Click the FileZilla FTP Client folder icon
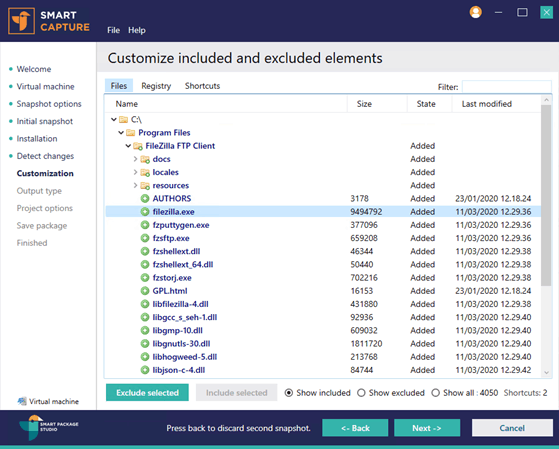Image resolution: width=559 pixels, height=449 pixels. click(138, 146)
